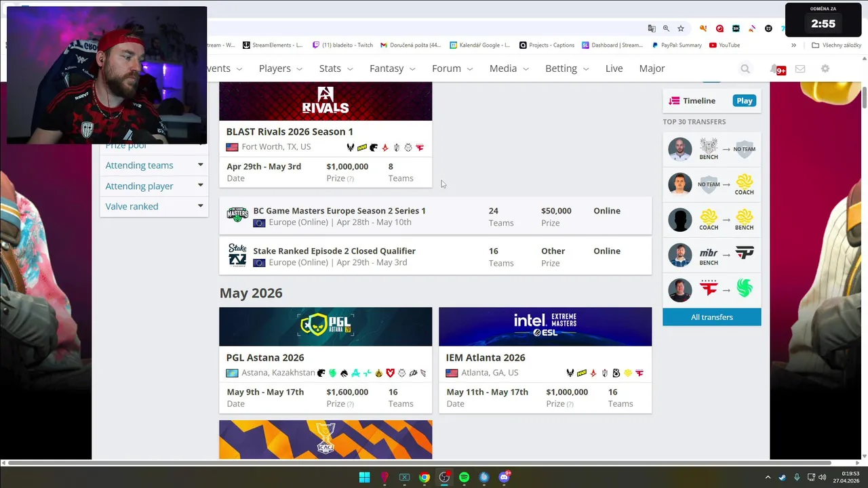The image size is (868, 488).
Task: Open Stake Ranked Episode 2 Closed Qualifier
Action: pyautogui.click(x=334, y=251)
